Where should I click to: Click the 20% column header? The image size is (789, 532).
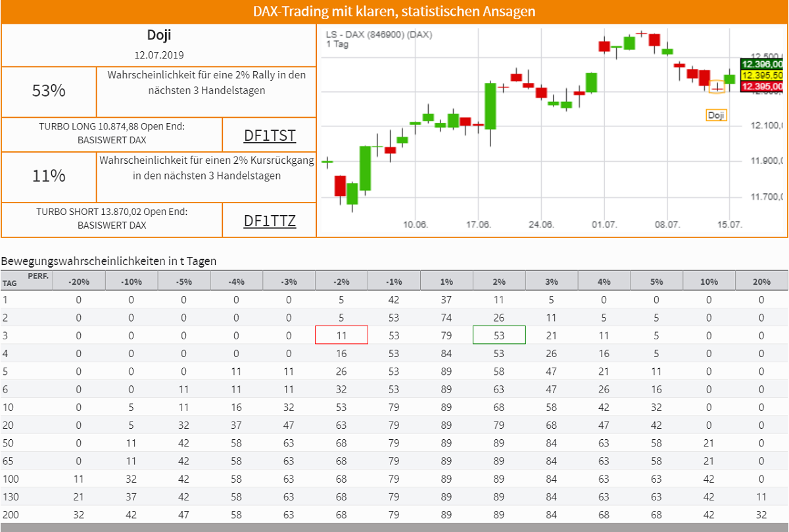[x=761, y=280]
